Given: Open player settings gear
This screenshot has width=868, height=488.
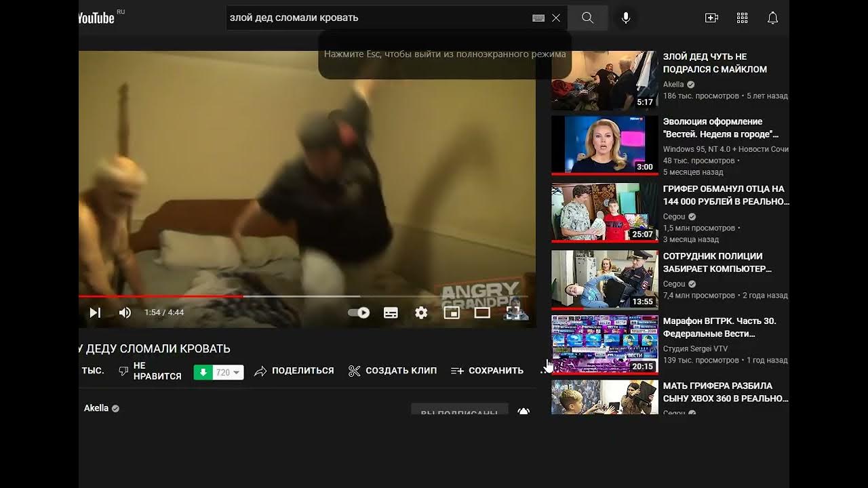Looking at the screenshot, I should (x=421, y=312).
